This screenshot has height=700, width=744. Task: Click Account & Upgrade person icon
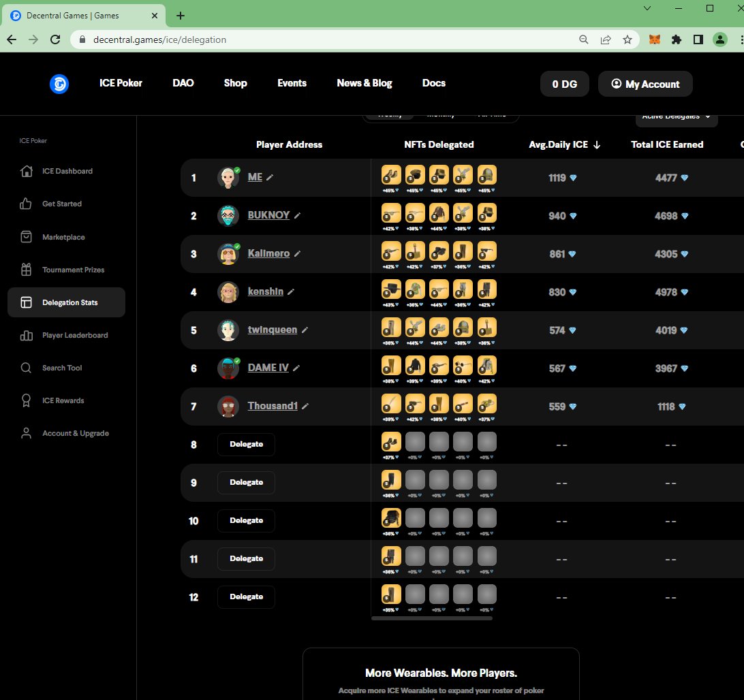(26, 433)
